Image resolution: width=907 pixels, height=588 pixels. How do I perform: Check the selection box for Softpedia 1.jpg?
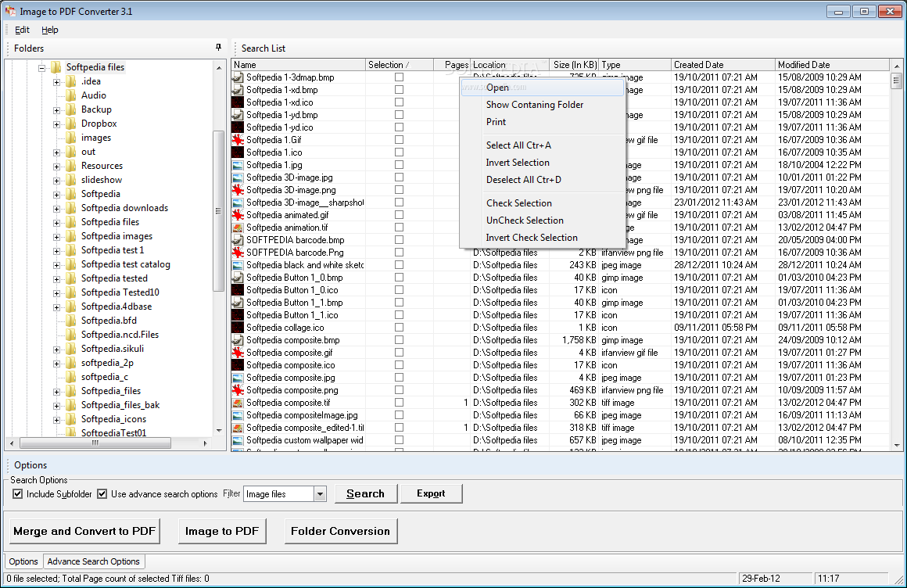(399, 165)
